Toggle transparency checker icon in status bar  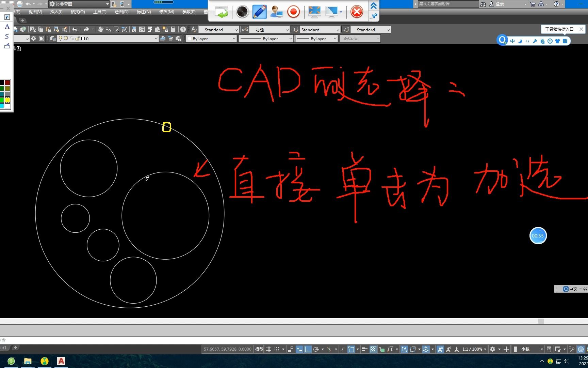pos(373,349)
